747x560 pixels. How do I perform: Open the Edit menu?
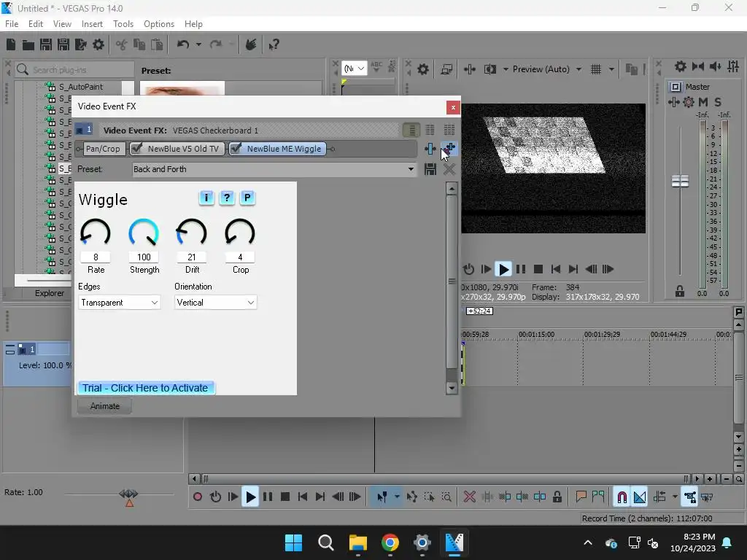pyautogui.click(x=36, y=24)
